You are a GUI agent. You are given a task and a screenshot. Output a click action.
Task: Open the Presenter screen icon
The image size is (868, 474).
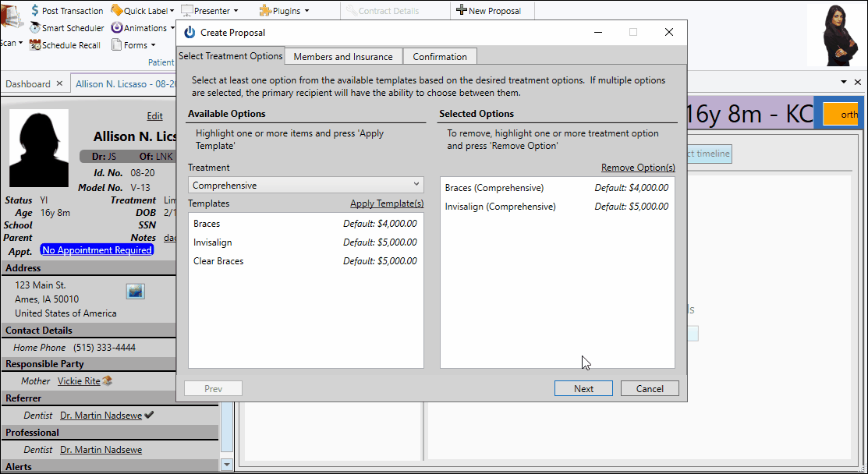click(x=188, y=11)
